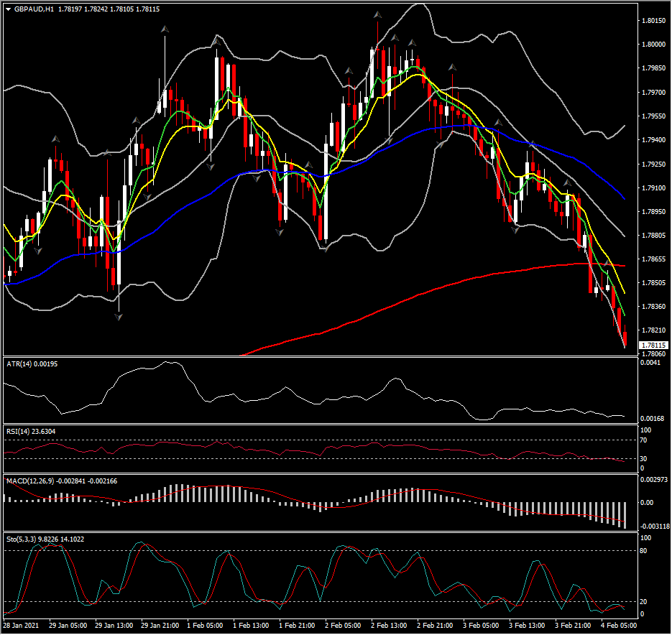Click the 28 Jan 2021 date label

point(22,626)
